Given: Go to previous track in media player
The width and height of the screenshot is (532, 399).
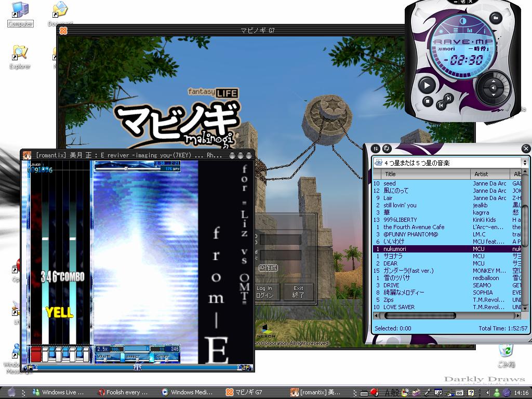Looking at the screenshot, I should tap(441, 105).
